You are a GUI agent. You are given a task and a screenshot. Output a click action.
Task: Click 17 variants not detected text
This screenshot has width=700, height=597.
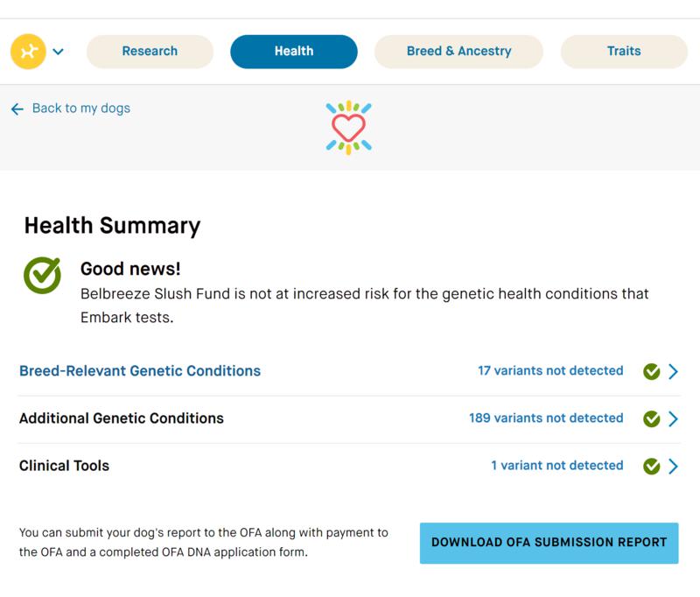coord(550,370)
